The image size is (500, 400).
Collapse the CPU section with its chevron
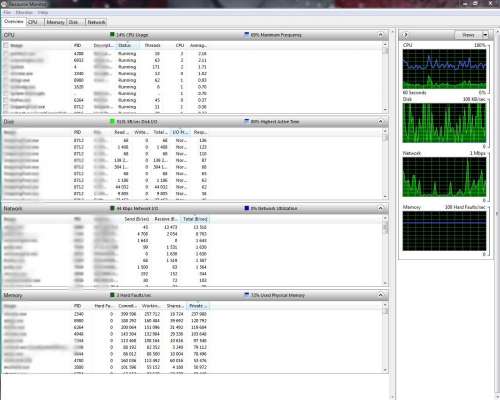381,35
